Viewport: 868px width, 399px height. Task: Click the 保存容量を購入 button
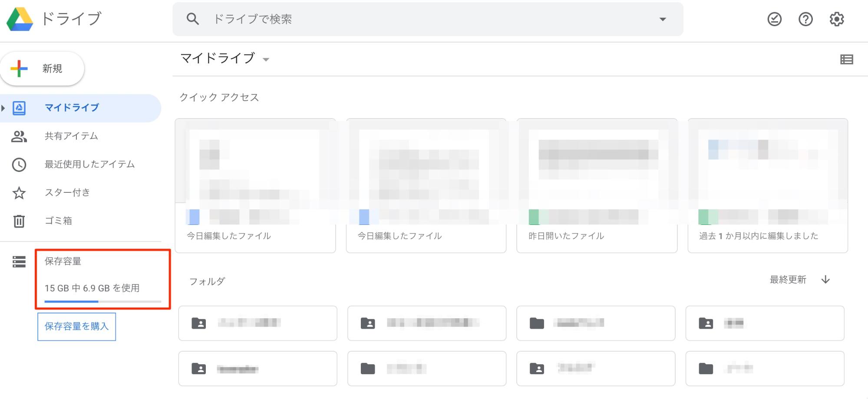[77, 326]
